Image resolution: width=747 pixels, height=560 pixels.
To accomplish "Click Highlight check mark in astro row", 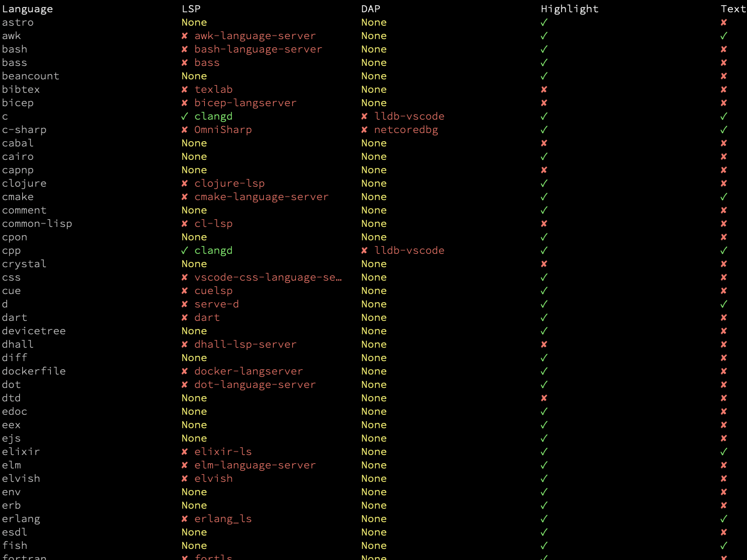I will (544, 23).
